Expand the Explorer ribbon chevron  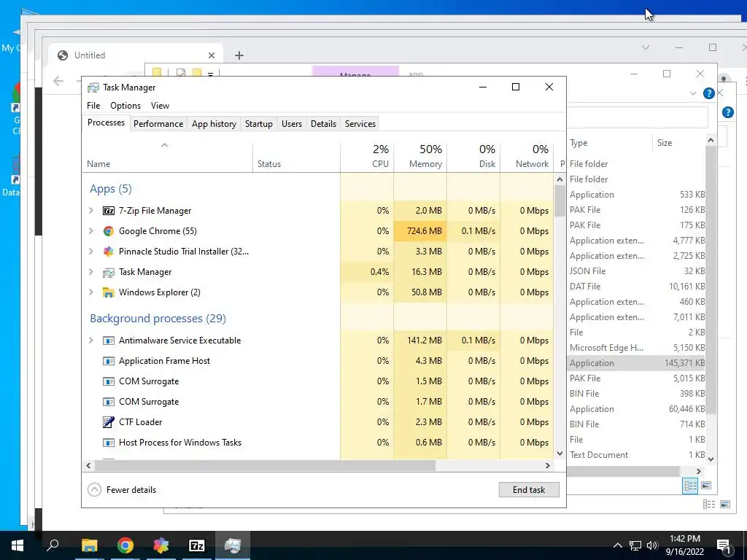tap(693, 93)
